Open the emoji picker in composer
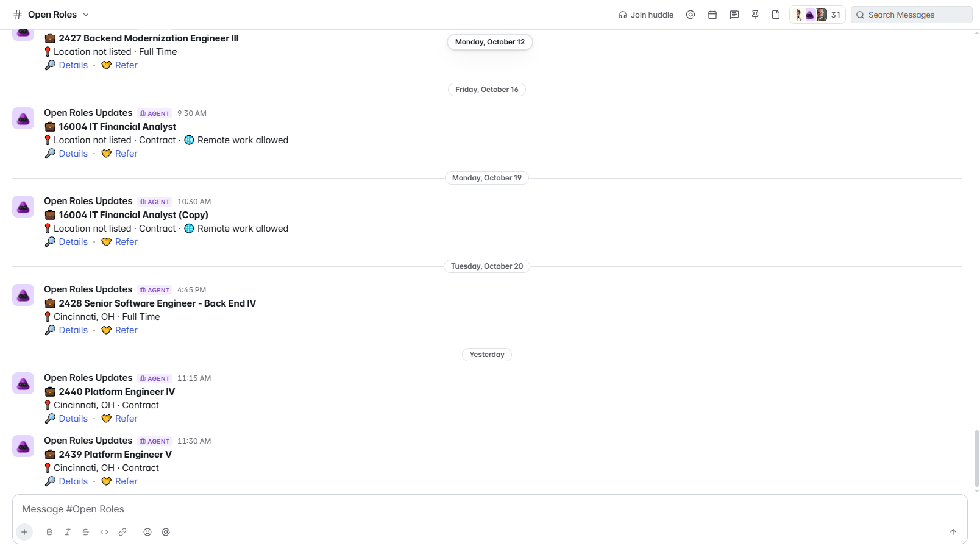The width and height of the screenshot is (980, 560). tap(147, 532)
